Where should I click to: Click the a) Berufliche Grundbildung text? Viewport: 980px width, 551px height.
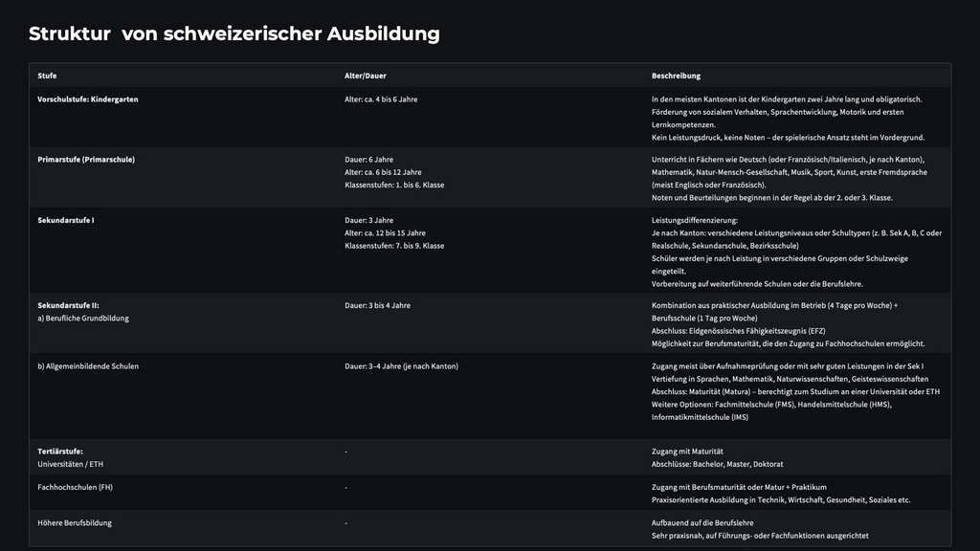pyautogui.click(x=83, y=318)
